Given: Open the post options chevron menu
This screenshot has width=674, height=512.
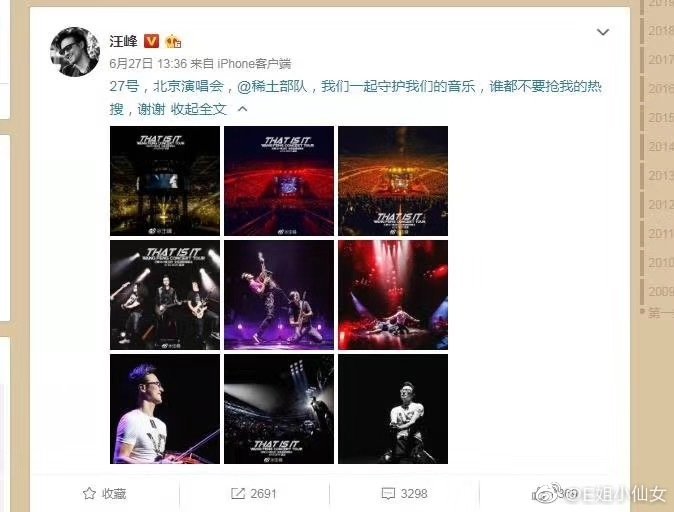Looking at the screenshot, I should [x=603, y=32].
